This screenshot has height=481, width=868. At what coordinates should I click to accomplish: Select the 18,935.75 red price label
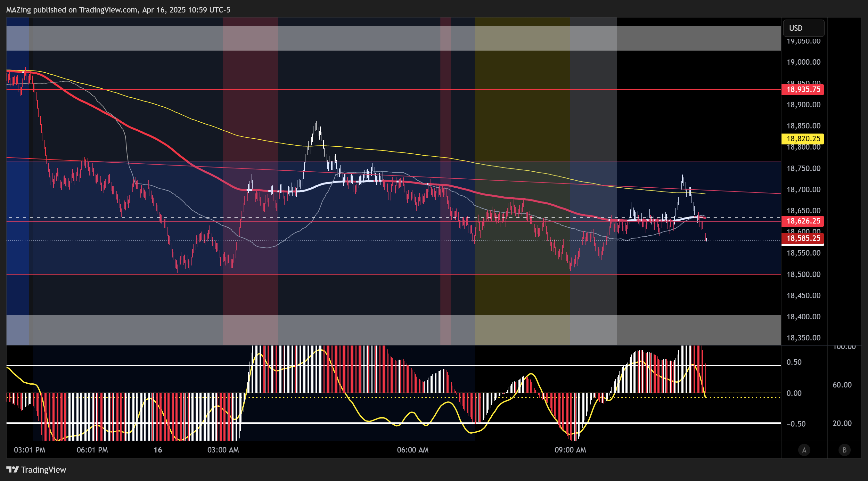click(803, 89)
